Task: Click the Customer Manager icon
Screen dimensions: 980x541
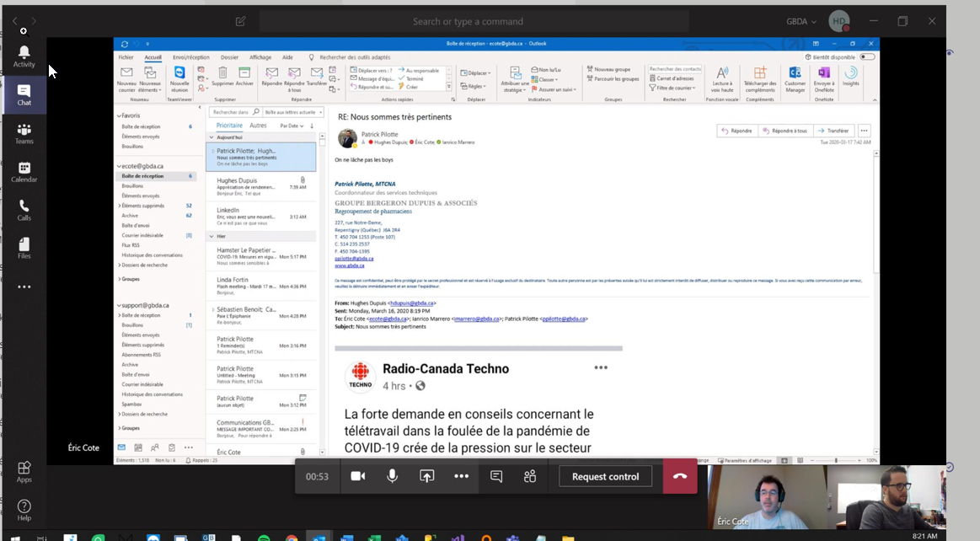Action: [795, 80]
